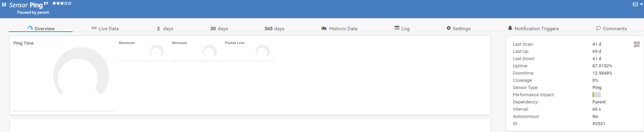Click the envelope ticket icon in the header
644x132 pixels.
(635, 4)
